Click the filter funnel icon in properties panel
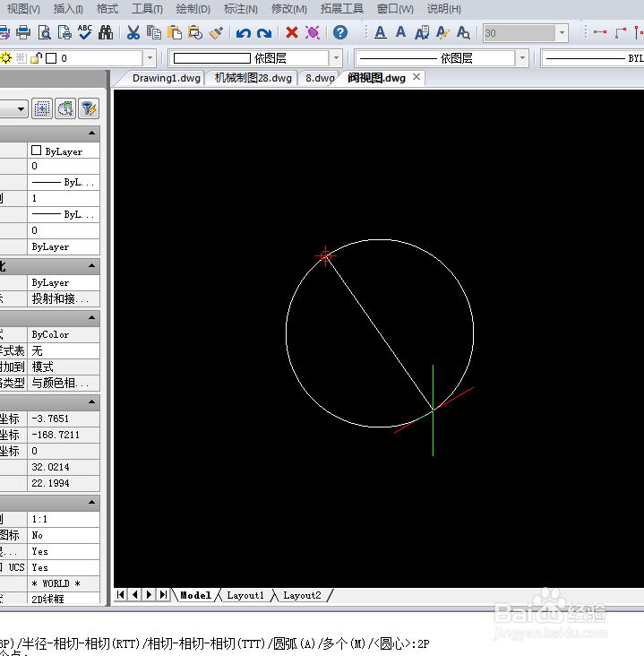 click(89, 108)
